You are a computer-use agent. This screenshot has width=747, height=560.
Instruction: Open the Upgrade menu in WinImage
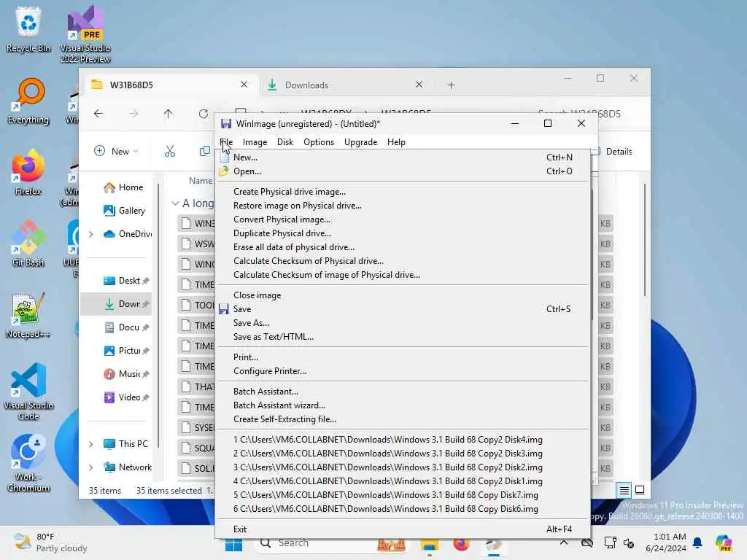pyautogui.click(x=360, y=142)
